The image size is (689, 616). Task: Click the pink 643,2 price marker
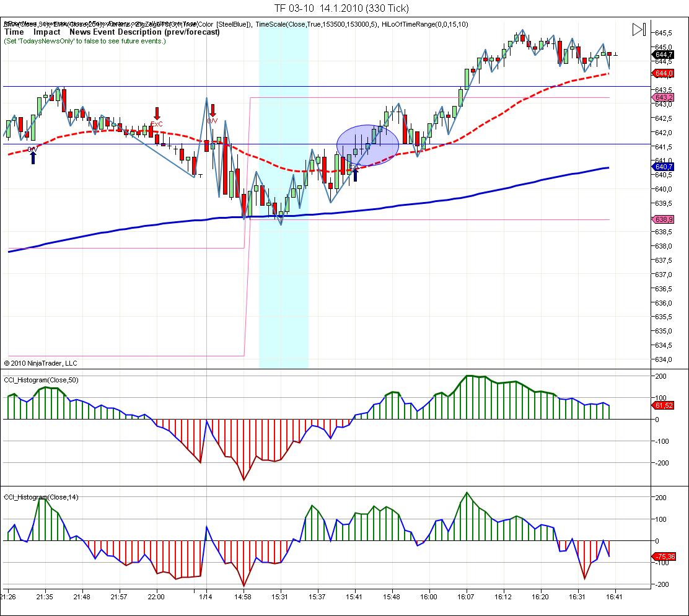click(663, 97)
